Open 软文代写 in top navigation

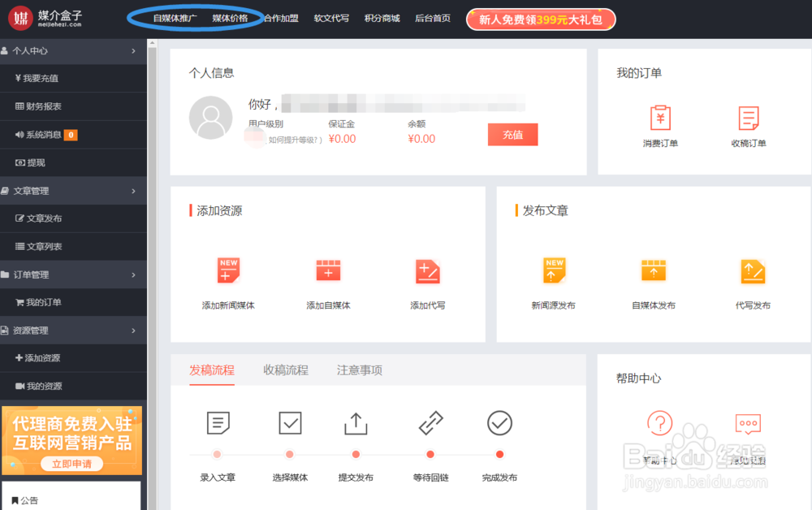[x=331, y=19]
